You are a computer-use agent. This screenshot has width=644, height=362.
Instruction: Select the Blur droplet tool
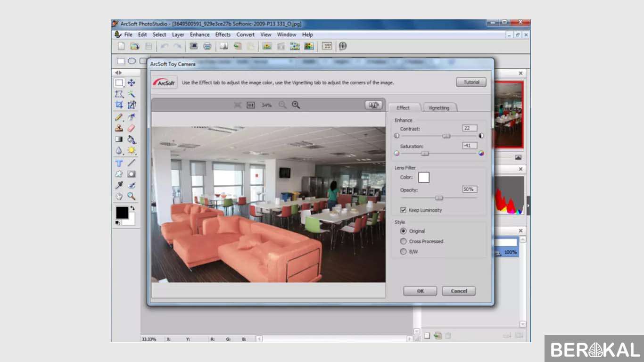119,150
